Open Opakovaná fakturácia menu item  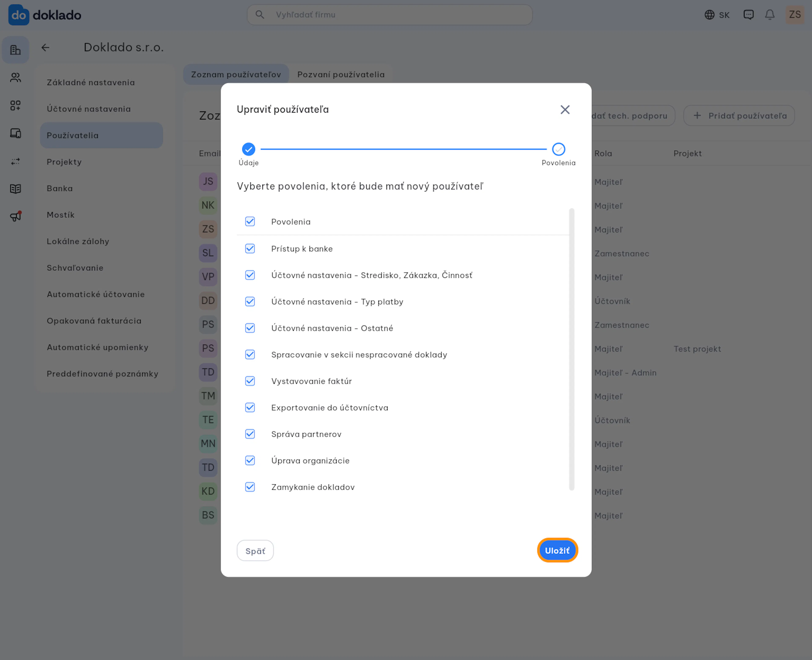point(101,321)
